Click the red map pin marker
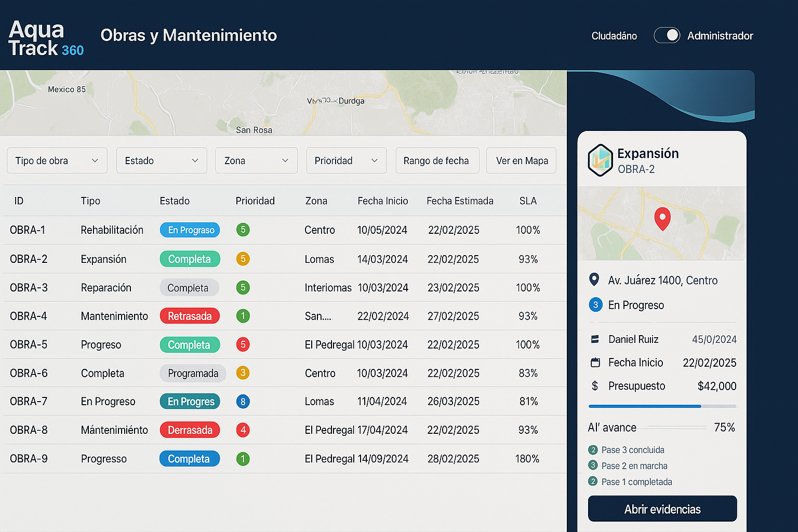Image resolution: width=798 pixels, height=532 pixels. (662, 218)
